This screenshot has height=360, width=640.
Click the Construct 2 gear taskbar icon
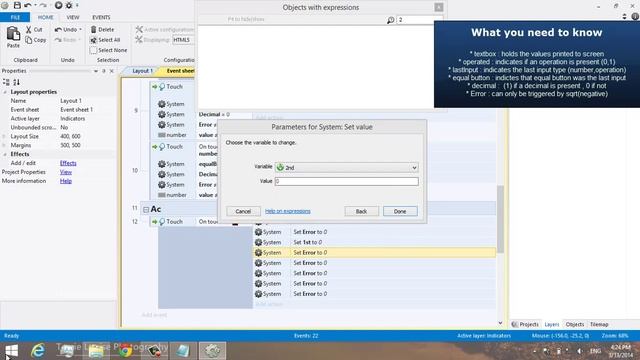coord(212,351)
